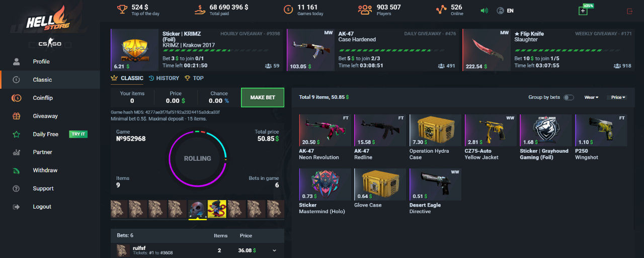Viewport: 644px width, 258px height.
Task: Toggle Group by bets switch
Action: (569, 97)
